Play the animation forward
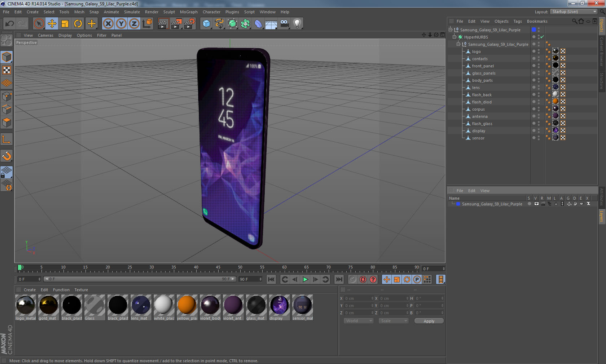The width and height of the screenshot is (606, 364). point(305,279)
